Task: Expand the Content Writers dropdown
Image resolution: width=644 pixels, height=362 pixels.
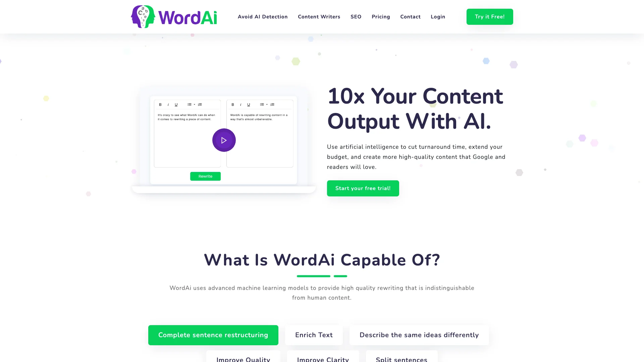Action: [x=319, y=17]
